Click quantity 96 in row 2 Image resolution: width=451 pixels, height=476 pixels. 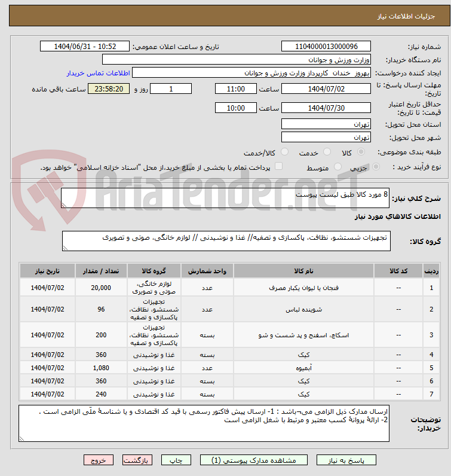(x=101, y=309)
